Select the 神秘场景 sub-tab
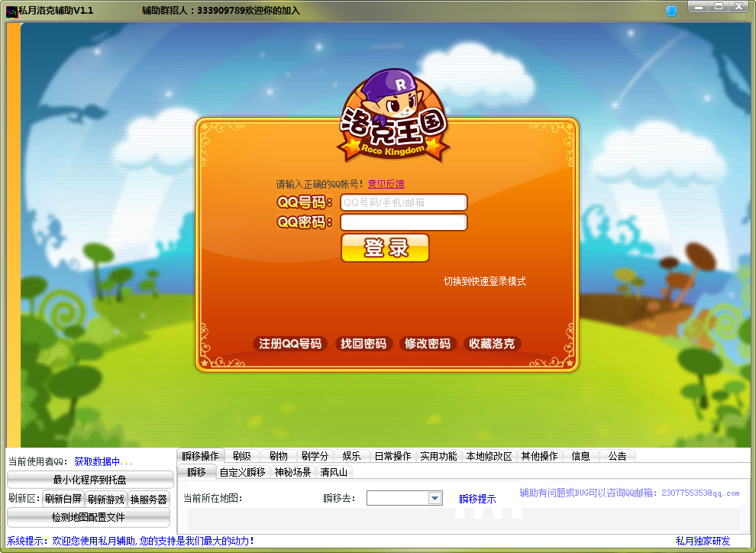Viewport: 756px width, 553px height. point(292,473)
